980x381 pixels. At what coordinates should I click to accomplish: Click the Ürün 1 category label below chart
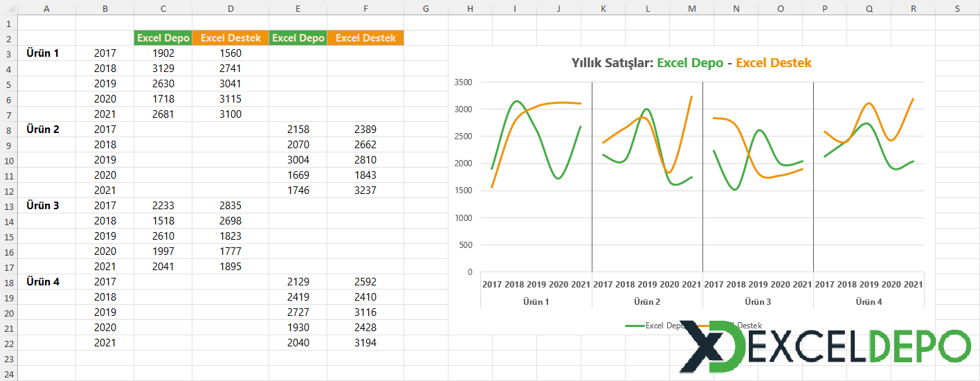(536, 302)
